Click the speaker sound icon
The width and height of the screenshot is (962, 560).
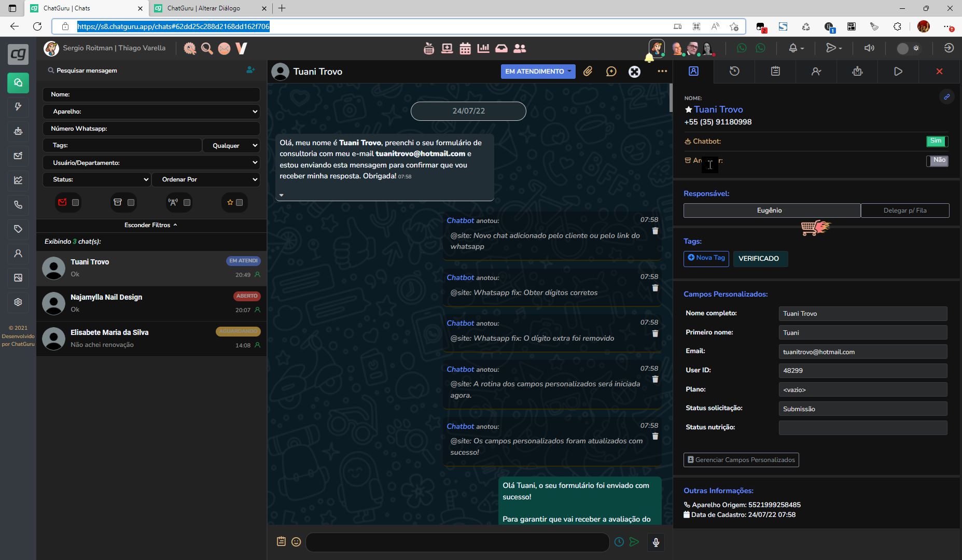click(869, 48)
